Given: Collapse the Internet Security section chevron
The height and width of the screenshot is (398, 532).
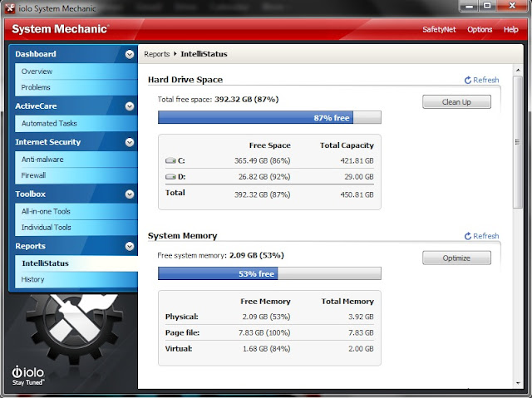Looking at the screenshot, I should (x=130, y=142).
